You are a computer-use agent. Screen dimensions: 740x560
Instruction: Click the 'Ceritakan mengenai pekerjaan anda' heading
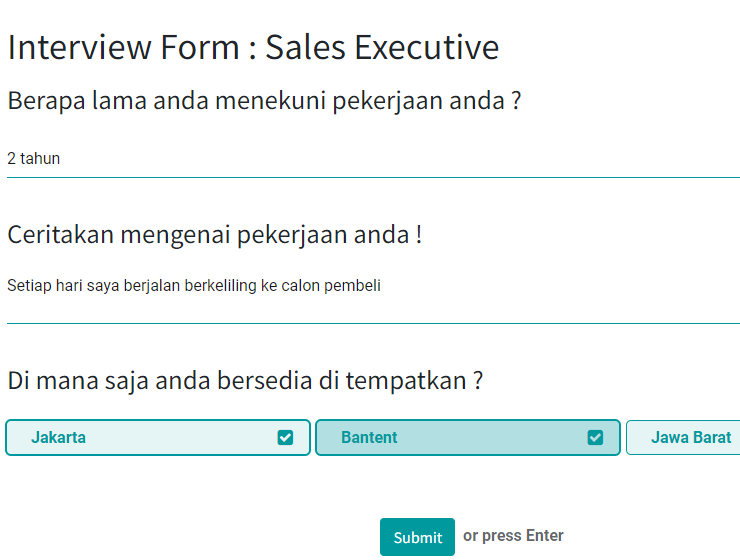[x=215, y=234]
